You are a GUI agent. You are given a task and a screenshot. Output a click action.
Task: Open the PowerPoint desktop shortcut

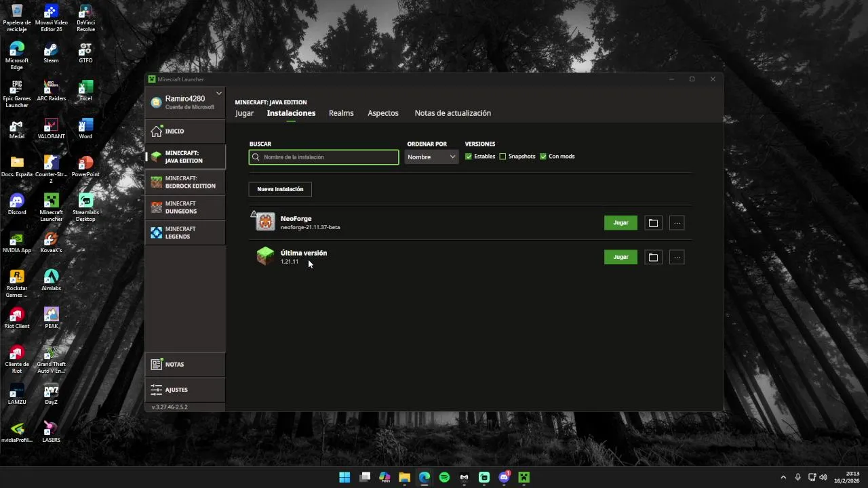85,167
